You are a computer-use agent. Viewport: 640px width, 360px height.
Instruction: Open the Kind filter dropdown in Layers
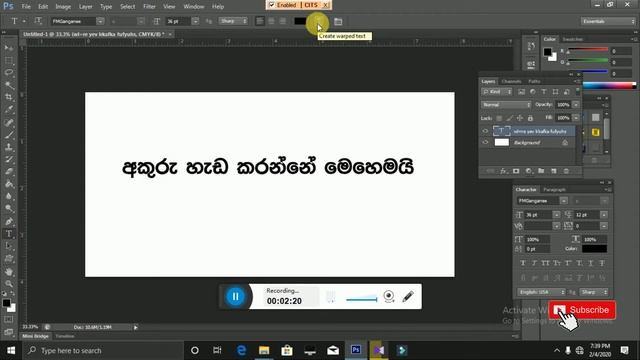point(497,92)
